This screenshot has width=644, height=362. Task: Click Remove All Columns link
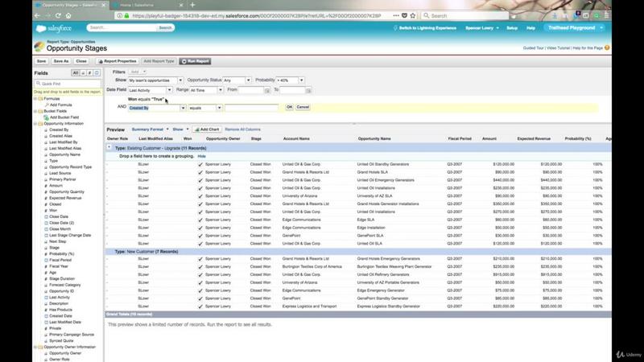[242, 130]
